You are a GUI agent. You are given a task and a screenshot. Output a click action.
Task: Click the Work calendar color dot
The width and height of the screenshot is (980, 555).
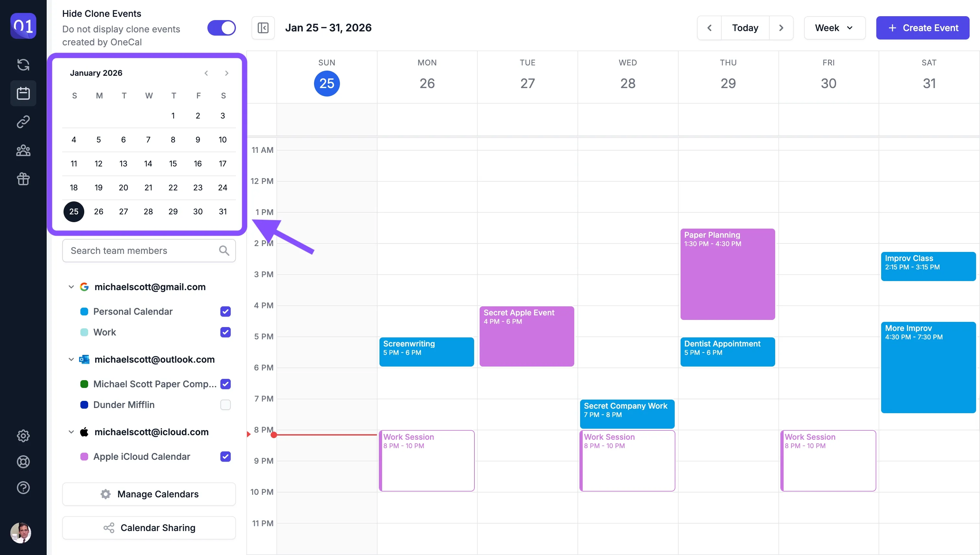click(84, 332)
